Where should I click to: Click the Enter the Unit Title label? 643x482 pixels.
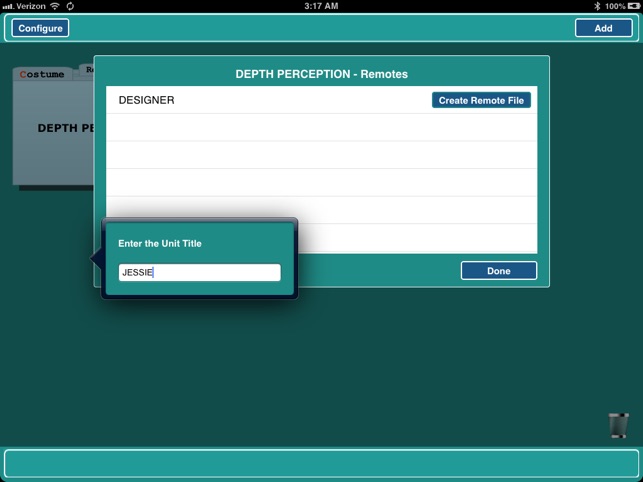[x=160, y=243]
